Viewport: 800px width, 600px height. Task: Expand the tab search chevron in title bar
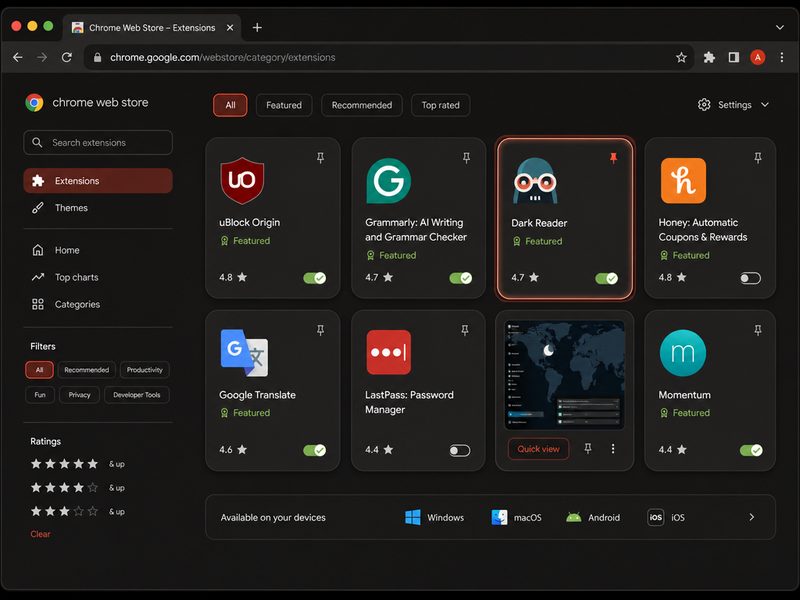780,28
